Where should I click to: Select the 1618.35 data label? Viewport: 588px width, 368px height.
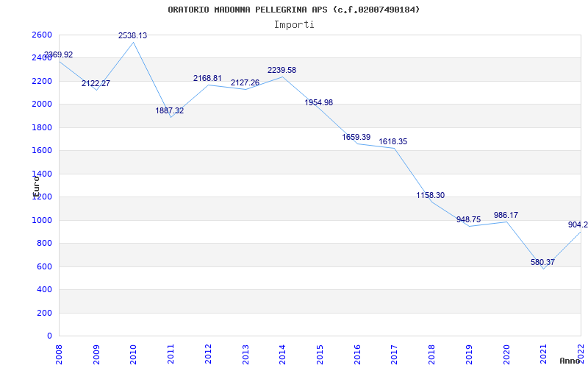pyautogui.click(x=393, y=141)
